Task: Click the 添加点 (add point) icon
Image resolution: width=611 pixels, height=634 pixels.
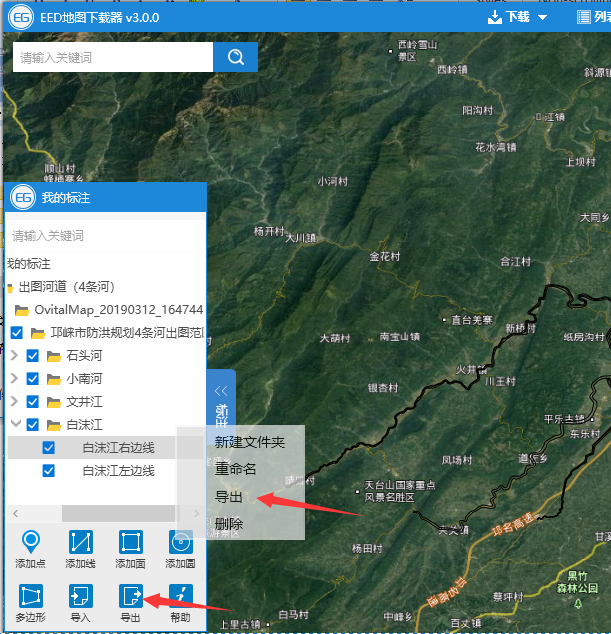Action: click(31, 544)
